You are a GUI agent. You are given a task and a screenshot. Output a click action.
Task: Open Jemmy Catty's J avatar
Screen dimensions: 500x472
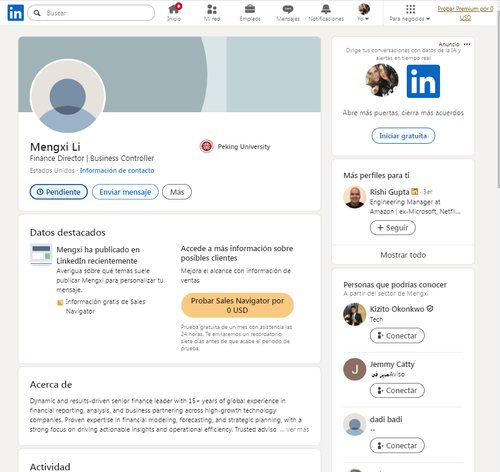pos(355,369)
